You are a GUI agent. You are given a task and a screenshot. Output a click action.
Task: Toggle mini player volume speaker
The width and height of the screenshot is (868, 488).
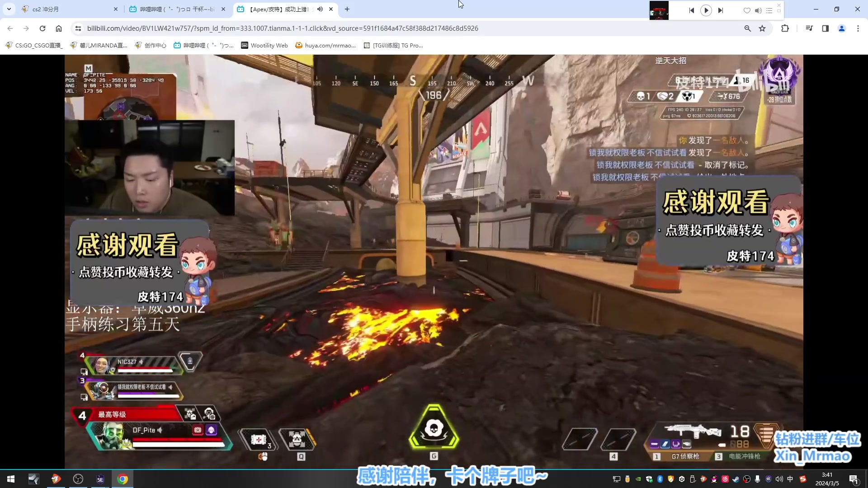(x=758, y=10)
